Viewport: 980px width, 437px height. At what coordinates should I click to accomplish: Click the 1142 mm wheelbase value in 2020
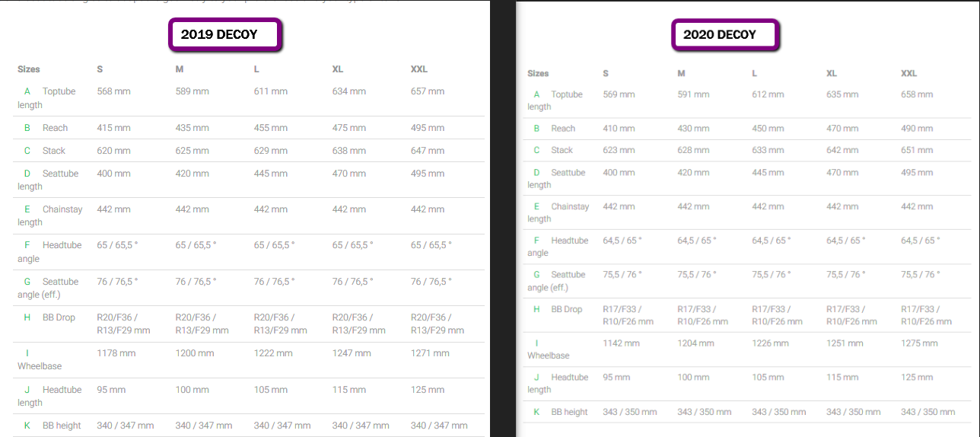tap(621, 343)
